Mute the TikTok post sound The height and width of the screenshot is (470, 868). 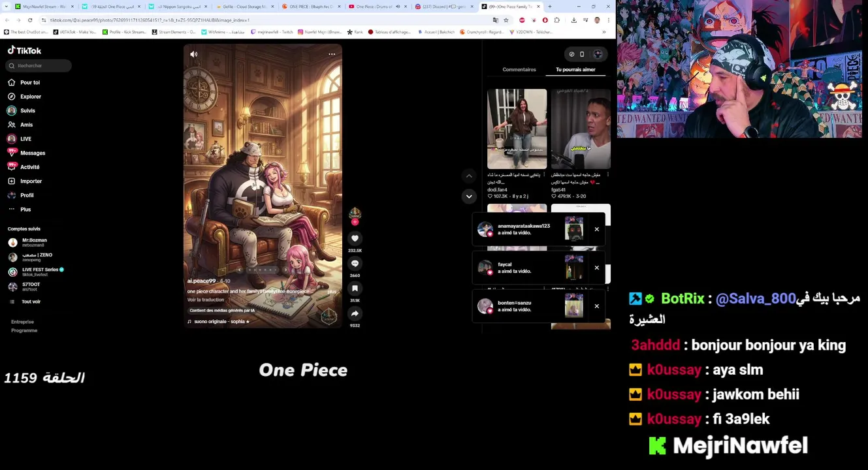(193, 54)
